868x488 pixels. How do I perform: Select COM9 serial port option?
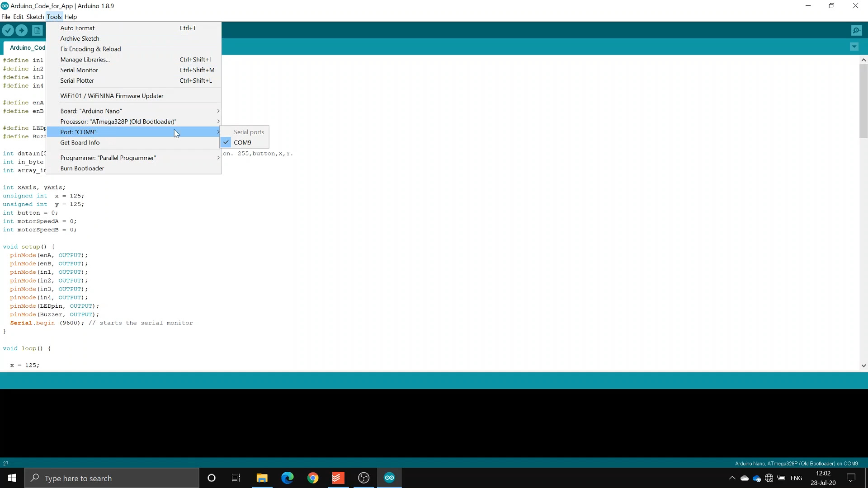(x=243, y=142)
